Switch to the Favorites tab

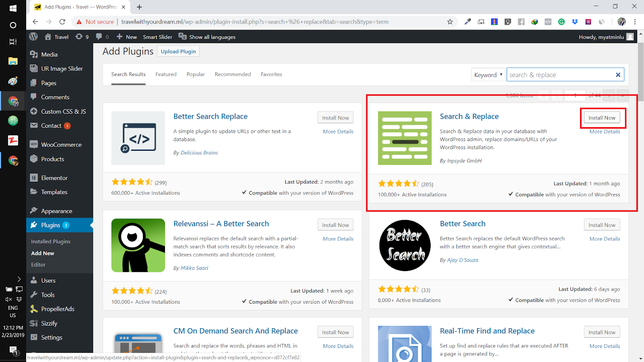271,74
